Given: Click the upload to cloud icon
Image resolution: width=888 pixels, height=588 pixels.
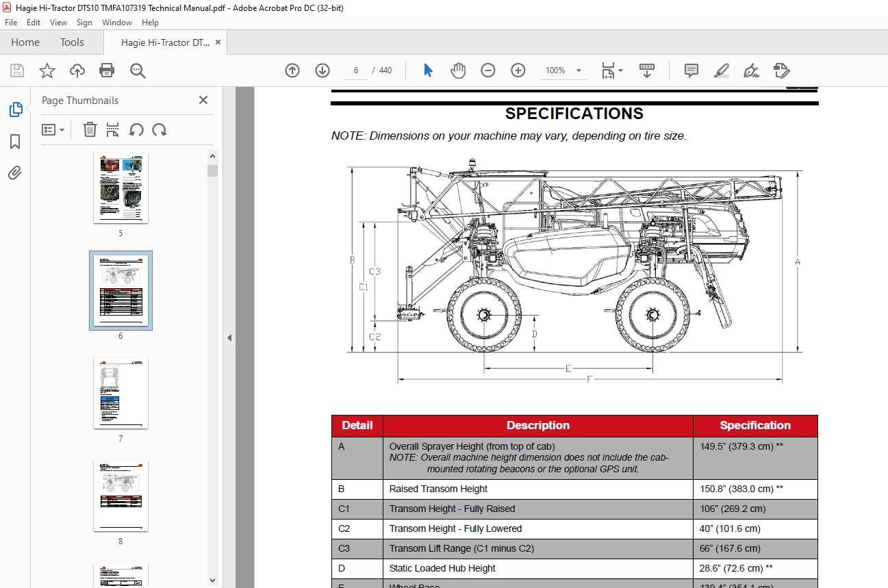Looking at the screenshot, I should [x=77, y=71].
